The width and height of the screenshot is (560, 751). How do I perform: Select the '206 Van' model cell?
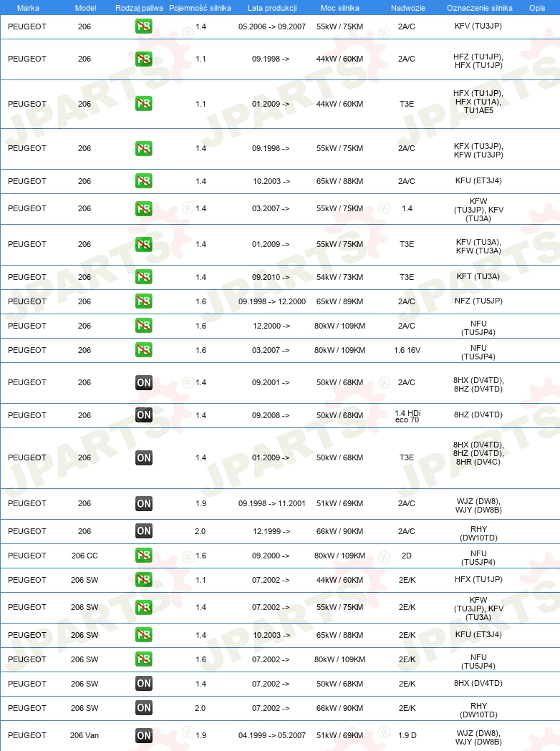tap(85, 735)
